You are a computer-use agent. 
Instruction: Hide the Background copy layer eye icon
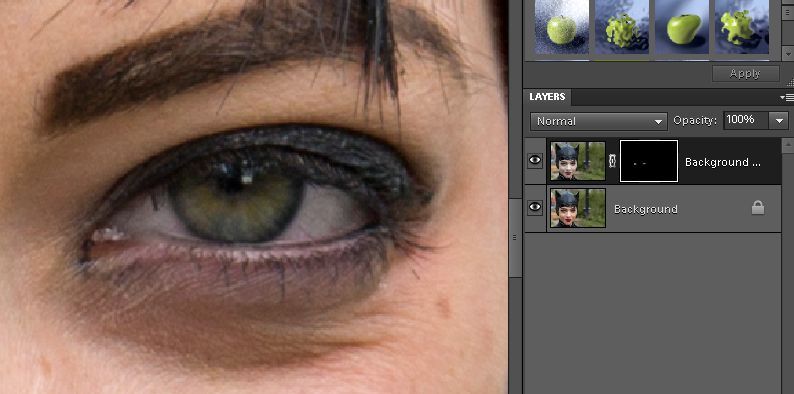pos(535,161)
